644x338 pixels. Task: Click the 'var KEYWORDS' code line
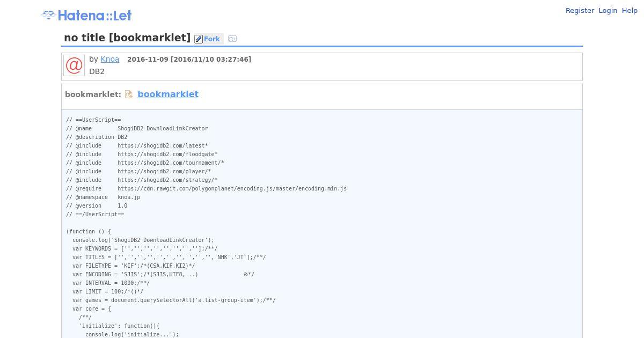145,249
